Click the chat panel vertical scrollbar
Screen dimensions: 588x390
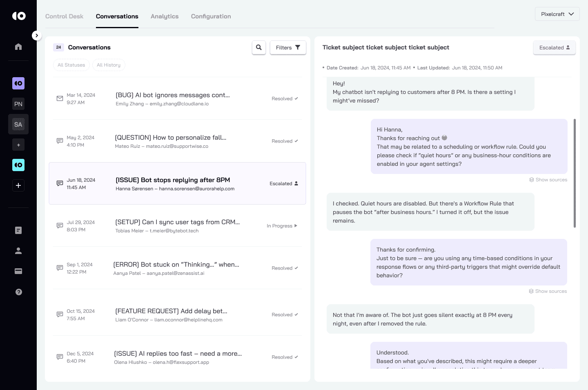point(575,173)
